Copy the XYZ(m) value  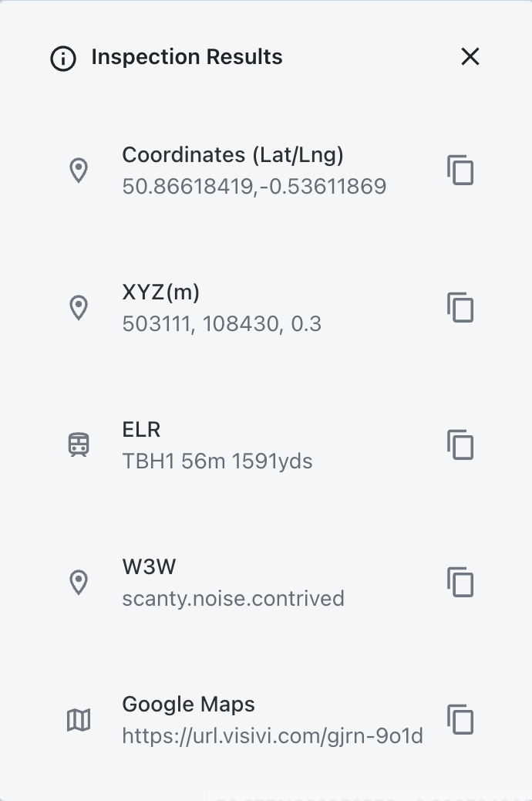460,307
